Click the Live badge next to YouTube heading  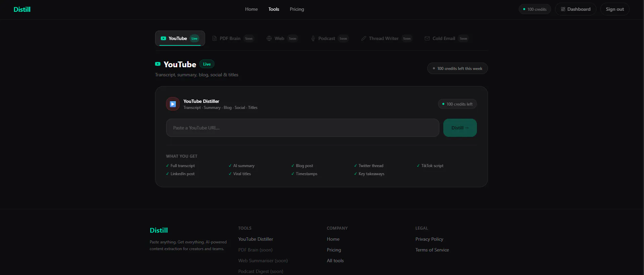tap(207, 64)
